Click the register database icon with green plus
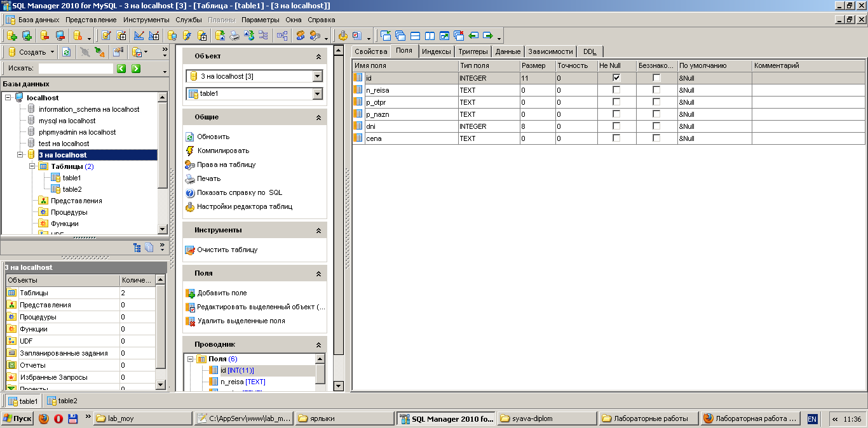Viewport: 868px width, 428px height. (27, 36)
